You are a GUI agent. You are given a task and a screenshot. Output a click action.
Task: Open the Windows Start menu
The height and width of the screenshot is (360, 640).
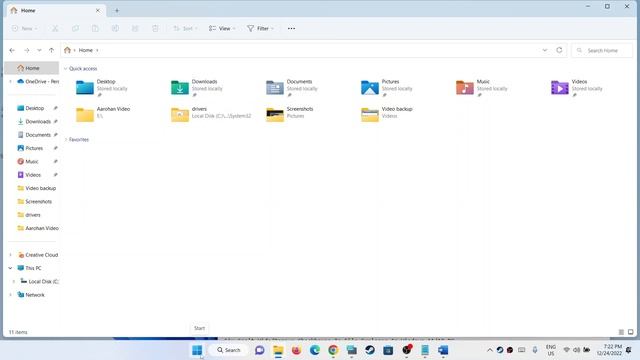[x=197, y=350]
